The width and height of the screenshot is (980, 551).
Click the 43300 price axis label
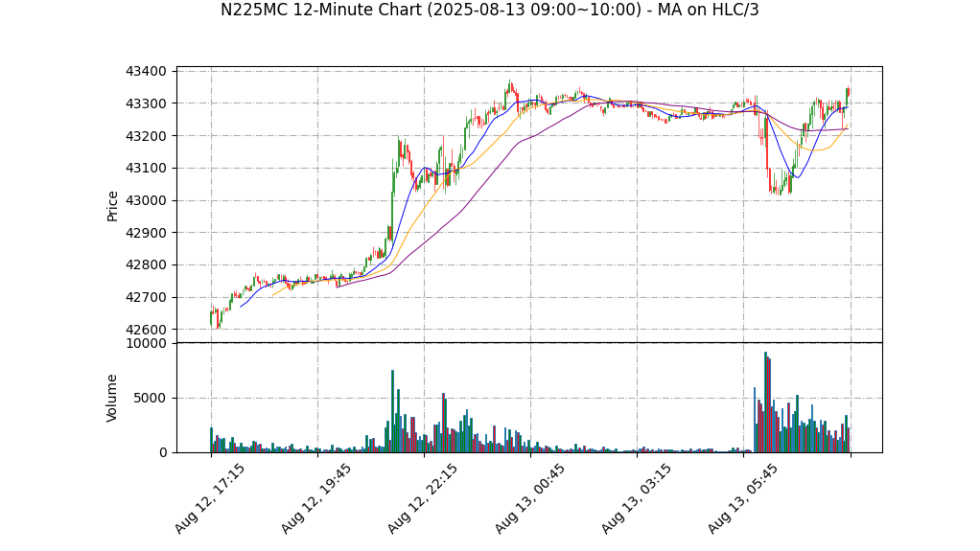click(147, 103)
